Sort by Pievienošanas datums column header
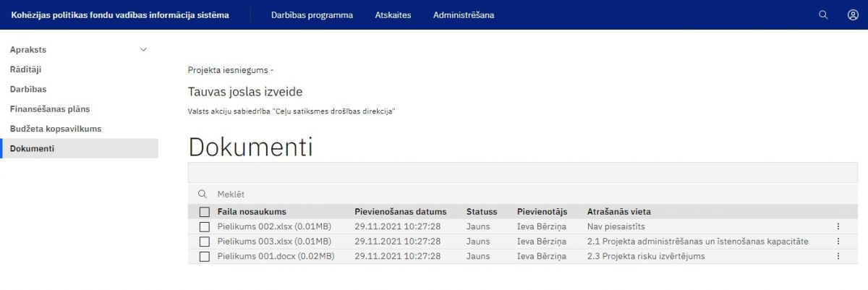The height and width of the screenshot is (290, 868). pyautogui.click(x=400, y=212)
